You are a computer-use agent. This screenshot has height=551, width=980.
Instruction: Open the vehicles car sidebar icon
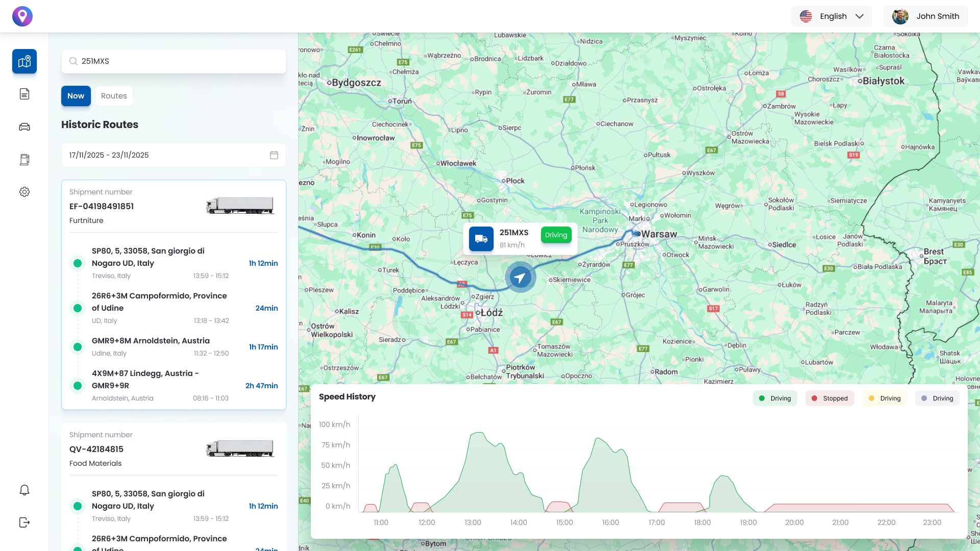tap(24, 127)
